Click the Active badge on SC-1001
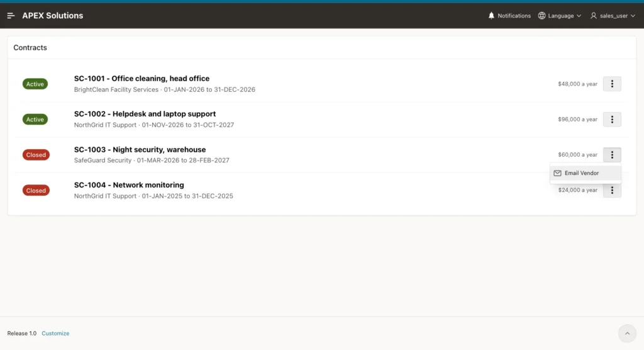This screenshot has width=644, height=350. (x=35, y=84)
